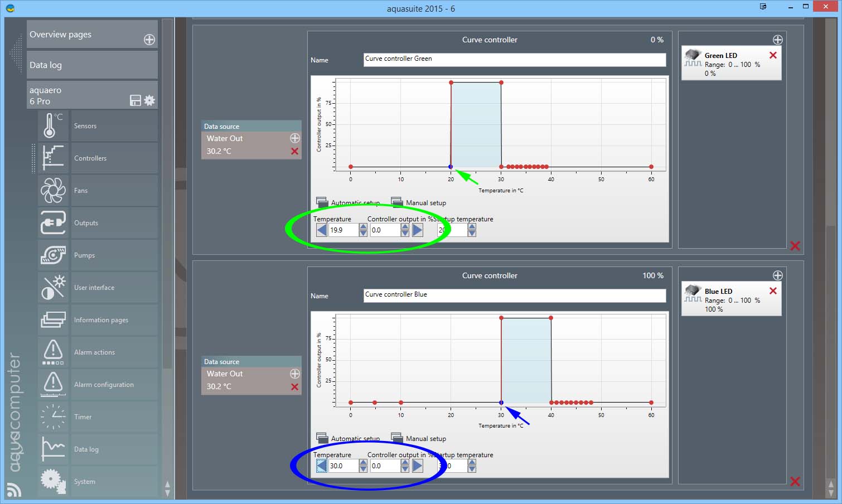842x504 pixels.
Task: Add data source to Green curve controller
Action: point(295,138)
